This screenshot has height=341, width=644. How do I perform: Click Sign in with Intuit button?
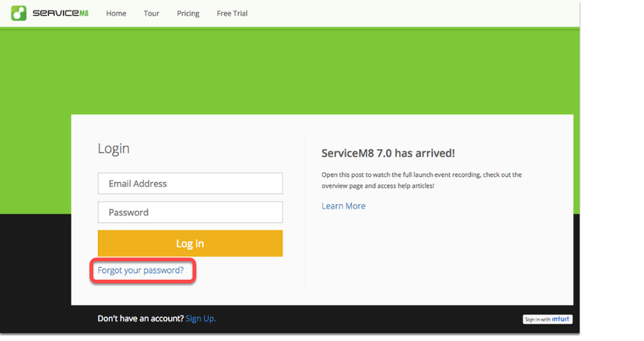coord(548,319)
